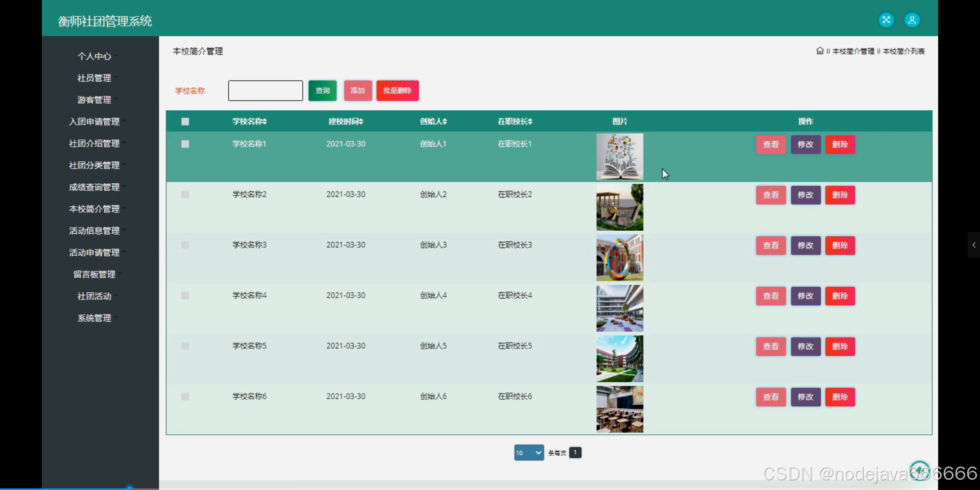Click the back-to-top circular icon

click(x=919, y=470)
